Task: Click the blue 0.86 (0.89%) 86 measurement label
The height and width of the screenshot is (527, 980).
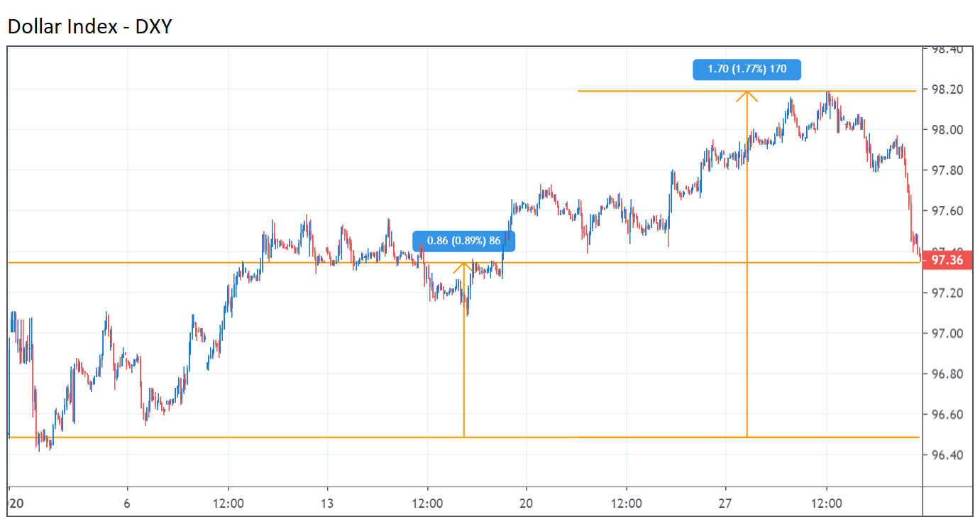Action: tap(464, 241)
